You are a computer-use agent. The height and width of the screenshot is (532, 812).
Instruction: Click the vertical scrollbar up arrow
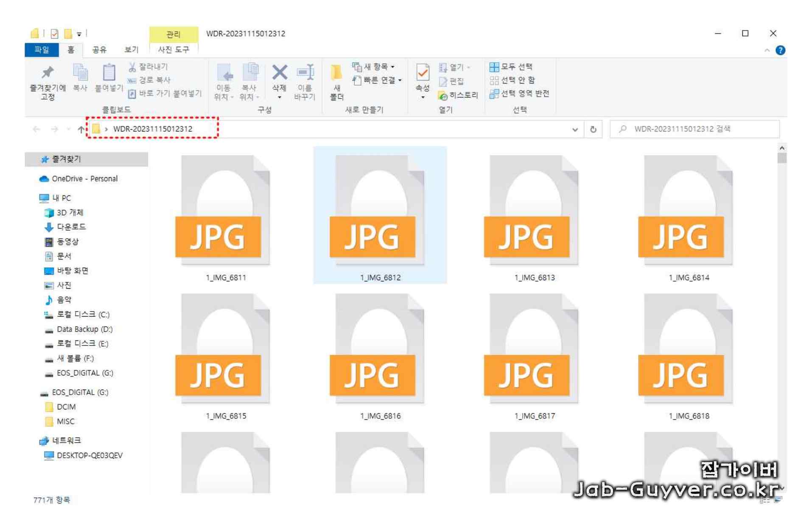click(781, 148)
